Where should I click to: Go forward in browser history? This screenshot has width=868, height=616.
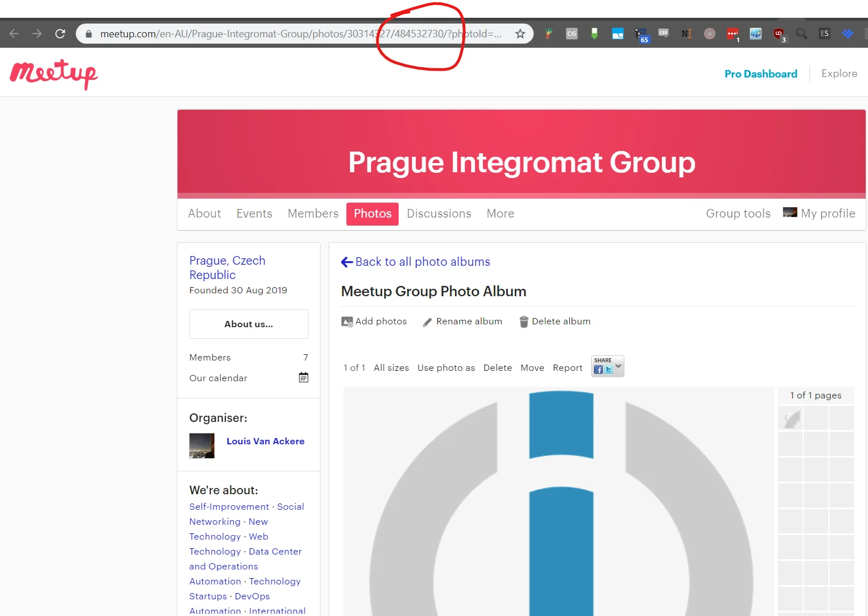click(x=37, y=34)
